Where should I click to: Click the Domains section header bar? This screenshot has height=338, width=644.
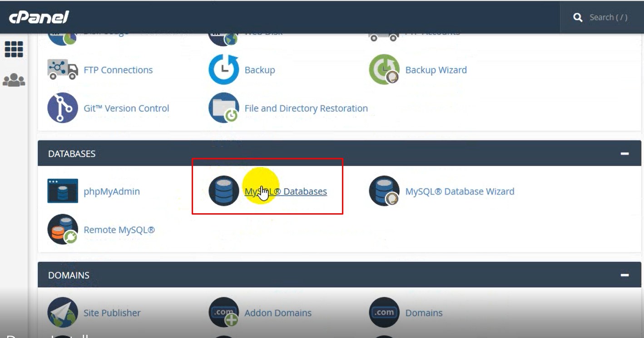(318, 275)
